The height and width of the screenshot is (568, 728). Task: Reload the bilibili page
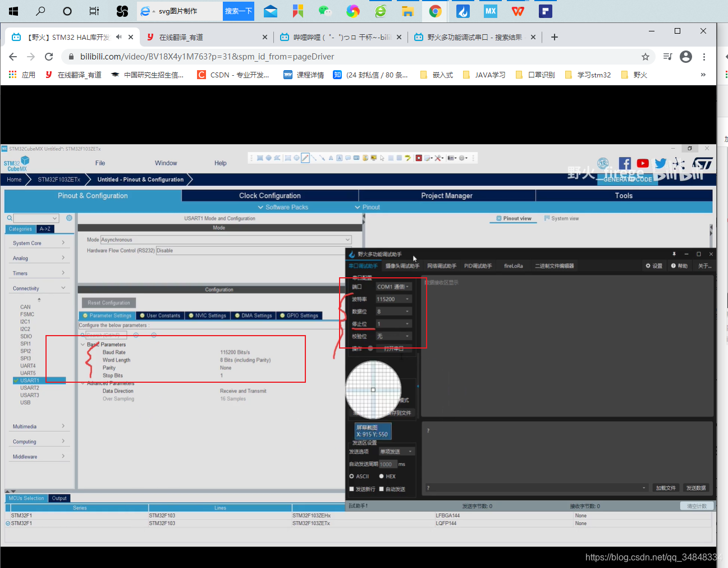tap(49, 57)
